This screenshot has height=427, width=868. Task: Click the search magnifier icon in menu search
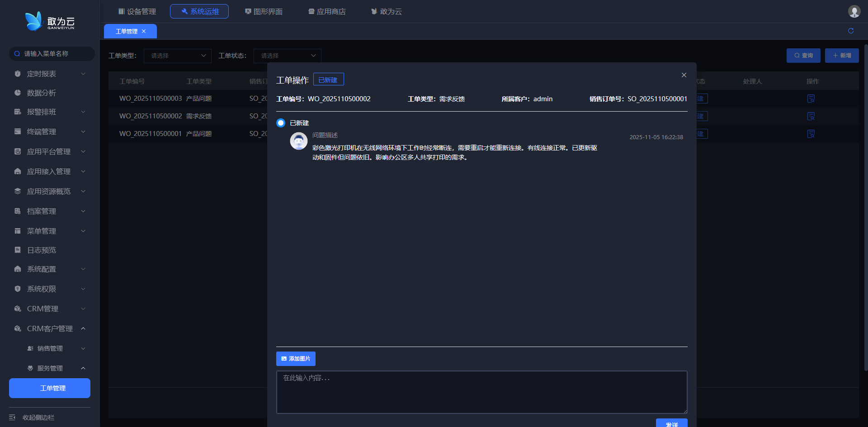click(17, 54)
